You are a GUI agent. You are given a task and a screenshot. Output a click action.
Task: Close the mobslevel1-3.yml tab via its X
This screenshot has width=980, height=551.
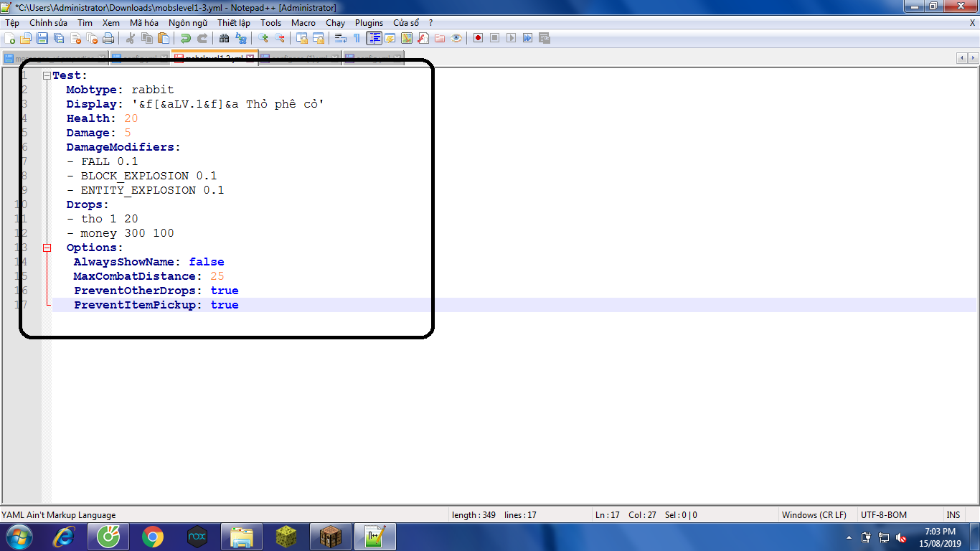point(250,57)
